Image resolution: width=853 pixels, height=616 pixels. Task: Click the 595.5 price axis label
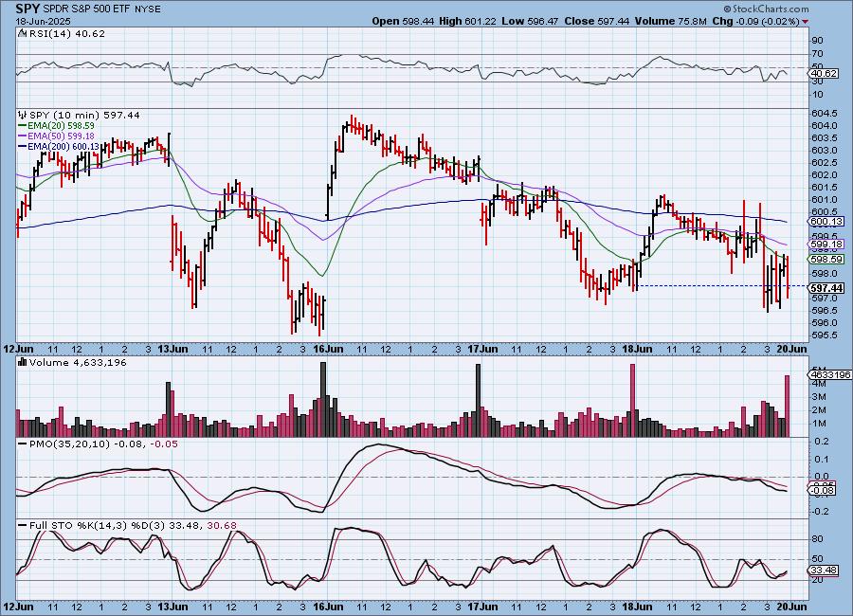pos(825,335)
